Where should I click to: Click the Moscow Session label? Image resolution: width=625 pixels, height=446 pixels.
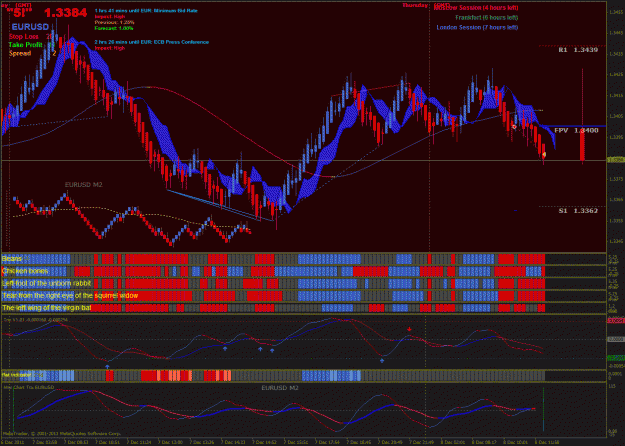pyautogui.click(x=476, y=8)
